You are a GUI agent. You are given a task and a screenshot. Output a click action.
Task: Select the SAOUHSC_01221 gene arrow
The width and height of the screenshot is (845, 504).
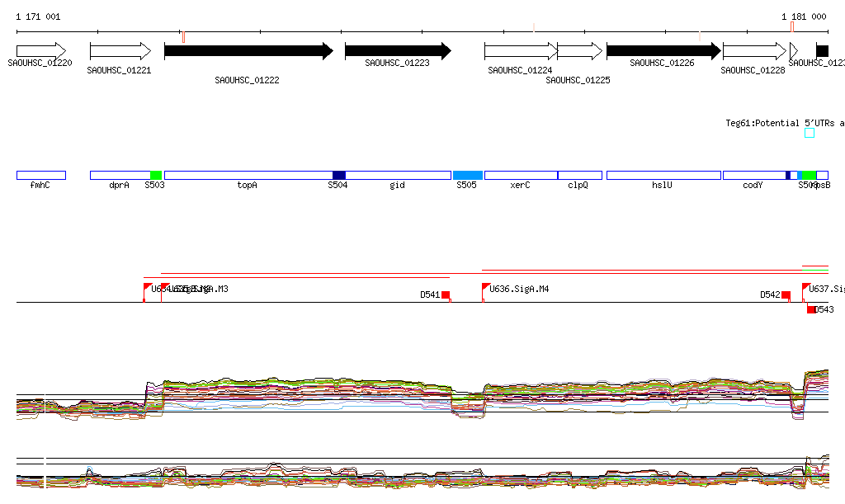[120, 51]
